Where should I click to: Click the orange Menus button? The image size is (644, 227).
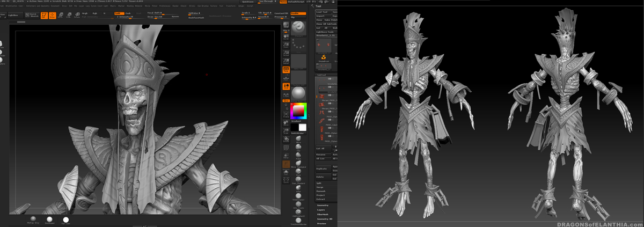point(283,2)
